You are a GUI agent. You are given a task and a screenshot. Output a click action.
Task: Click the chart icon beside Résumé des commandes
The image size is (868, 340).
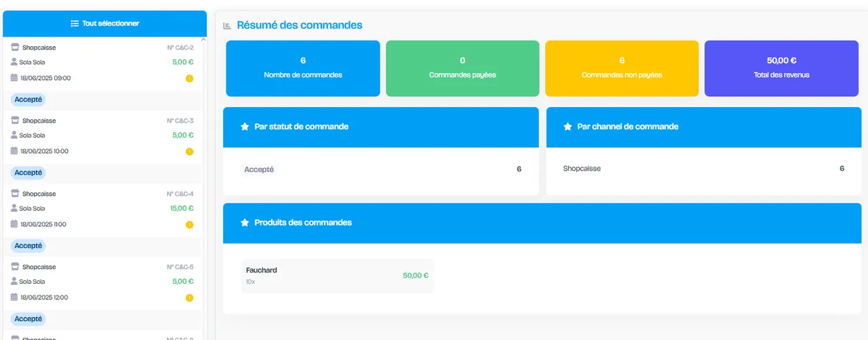coord(227,26)
